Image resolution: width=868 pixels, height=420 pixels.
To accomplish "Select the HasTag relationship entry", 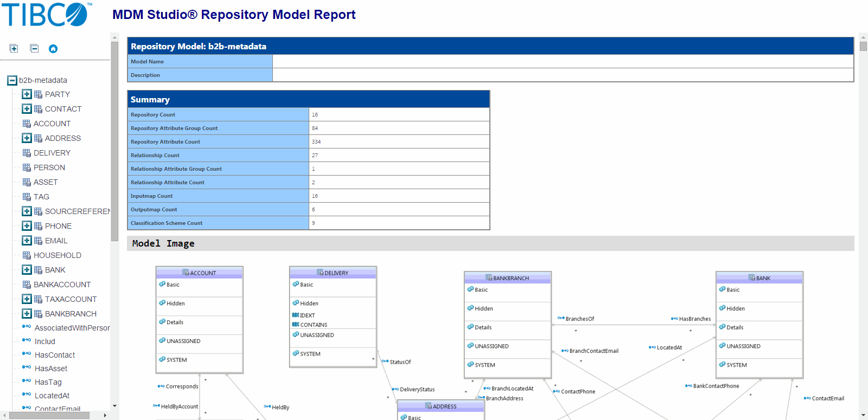I will (x=48, y=382).
